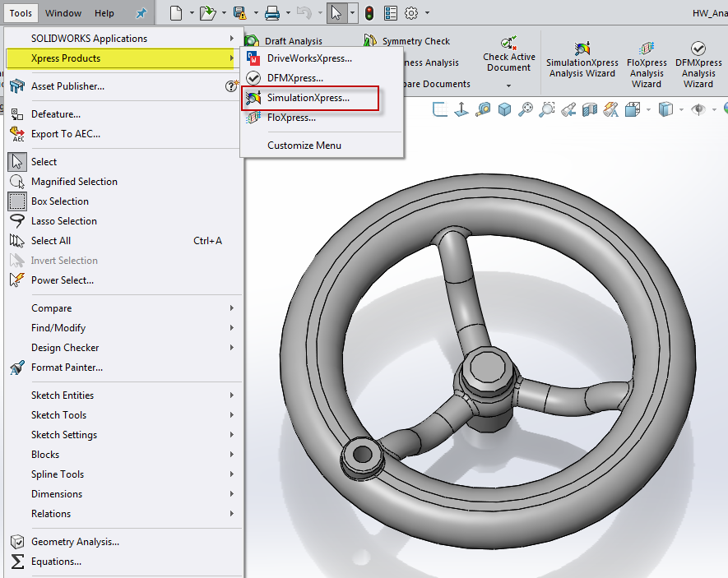Click the File Properties list icon
The height and width of the screenshot is (578, 728).
tap(391, 13)
